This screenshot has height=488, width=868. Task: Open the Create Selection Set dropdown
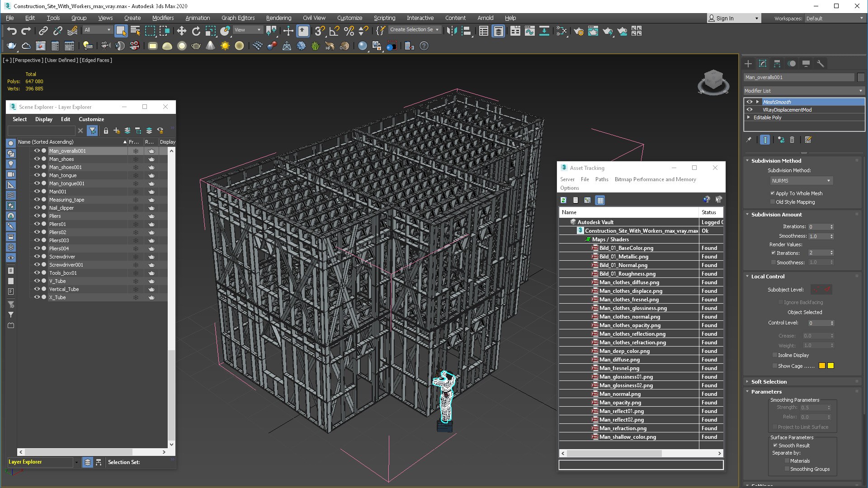coord(415,30)
